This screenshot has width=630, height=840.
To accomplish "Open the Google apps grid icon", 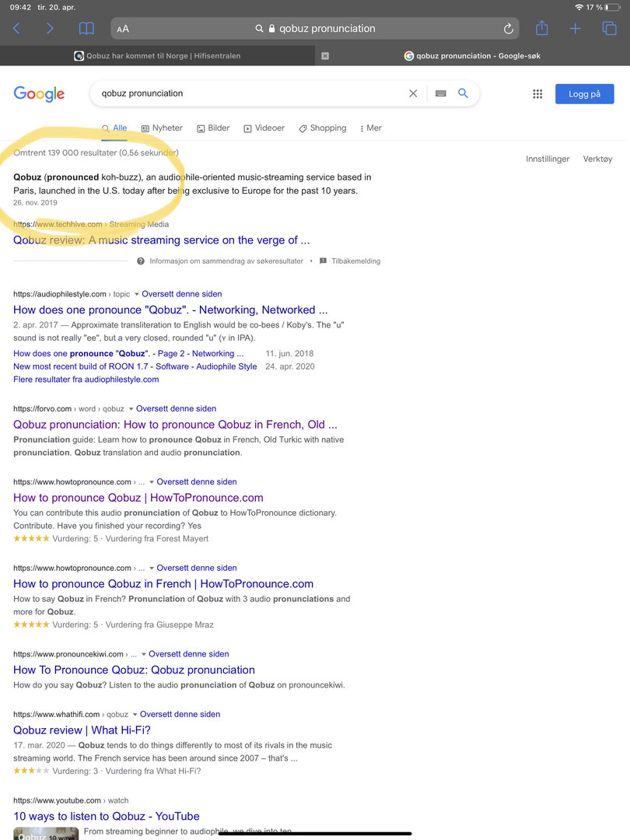I will pos(538,94).
